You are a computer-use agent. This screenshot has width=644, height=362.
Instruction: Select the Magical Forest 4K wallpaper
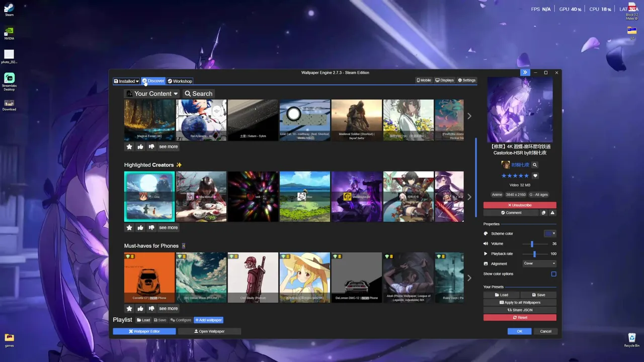tap(149, 120)
